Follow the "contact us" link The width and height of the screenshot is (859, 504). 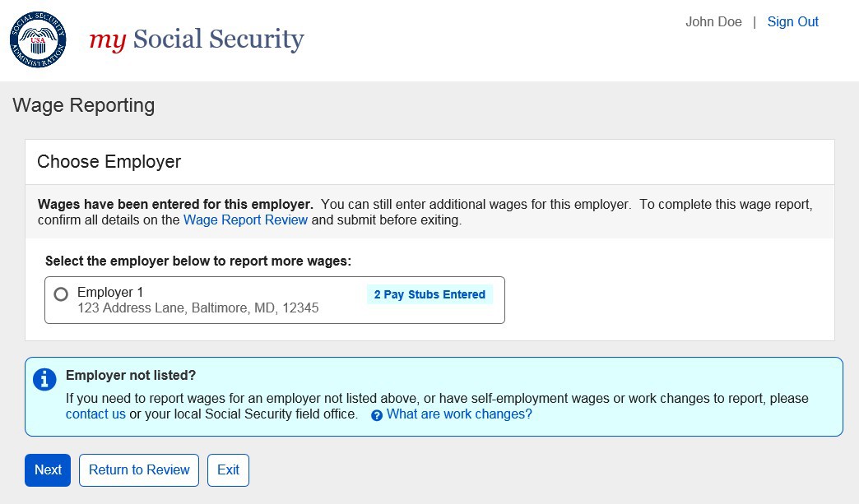click(x=95, y=414)
